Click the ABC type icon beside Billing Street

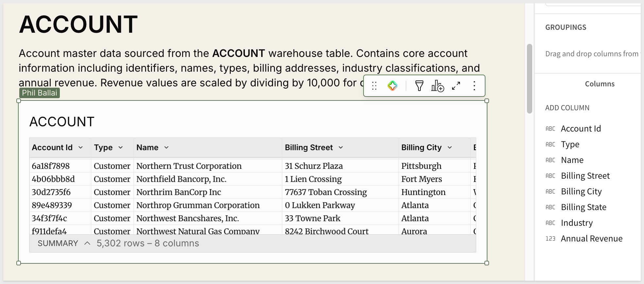[x=551, y=176]
